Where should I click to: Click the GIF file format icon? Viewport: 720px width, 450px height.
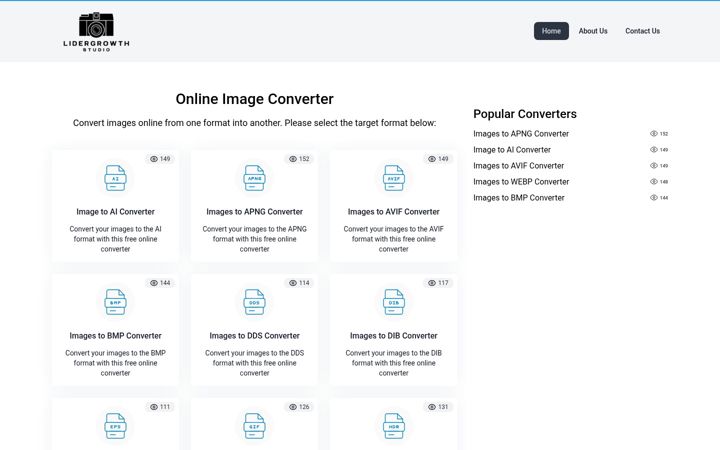coord(254,426)
